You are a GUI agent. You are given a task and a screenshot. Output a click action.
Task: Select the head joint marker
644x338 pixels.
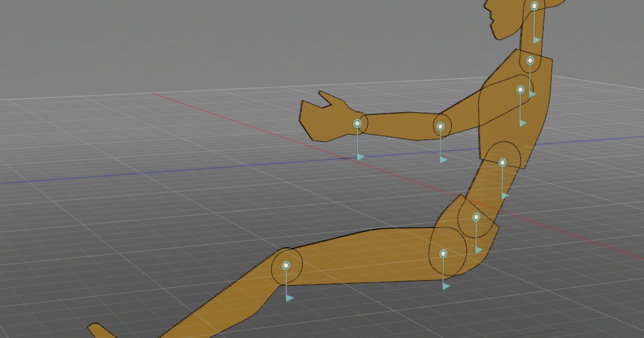534,5
